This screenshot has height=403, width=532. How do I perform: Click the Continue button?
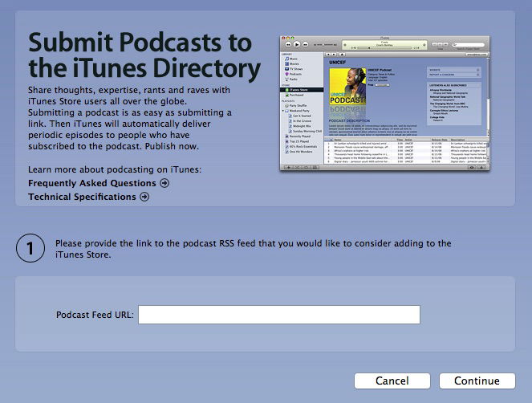coord(477,381)
